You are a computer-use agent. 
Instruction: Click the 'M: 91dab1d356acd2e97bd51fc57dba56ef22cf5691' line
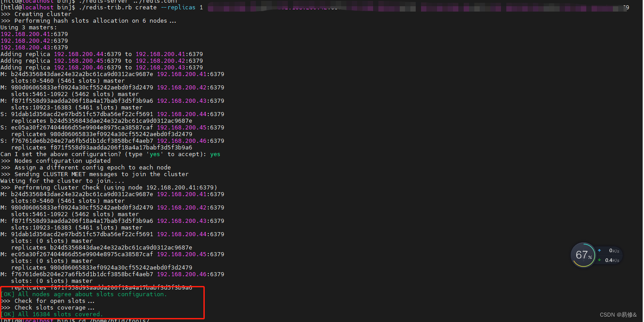112,234
